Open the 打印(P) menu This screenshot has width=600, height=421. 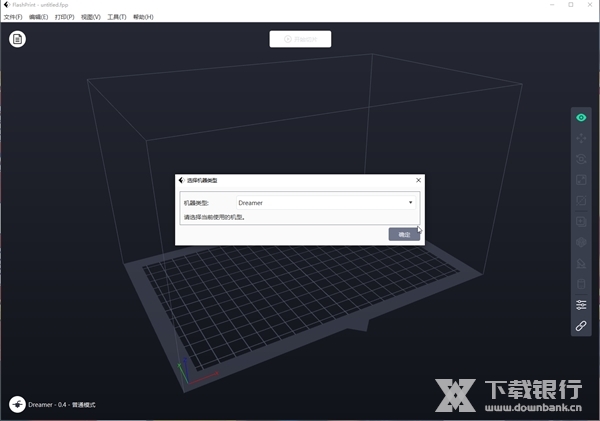[65, 17]
